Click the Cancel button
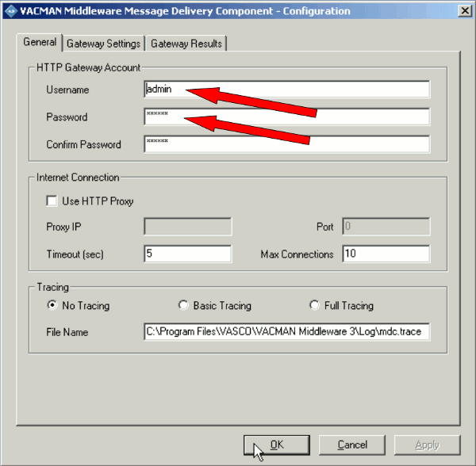The image size is (476, 466). [352, 445]
